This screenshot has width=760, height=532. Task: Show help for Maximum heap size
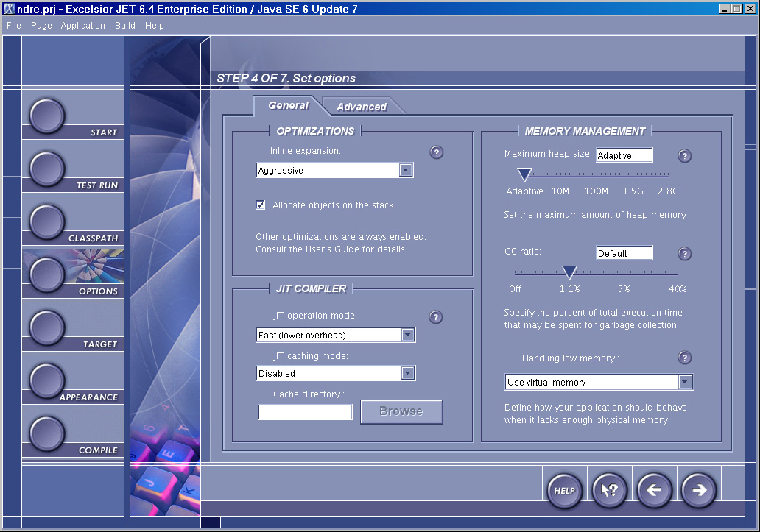click(x=684, y=156)
